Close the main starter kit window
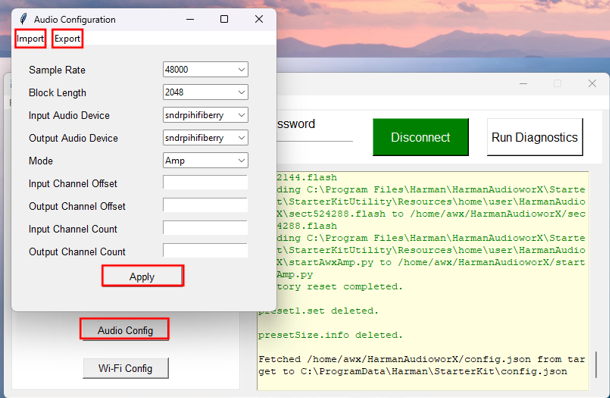610x398 pixels. click(x=592, y=83)
